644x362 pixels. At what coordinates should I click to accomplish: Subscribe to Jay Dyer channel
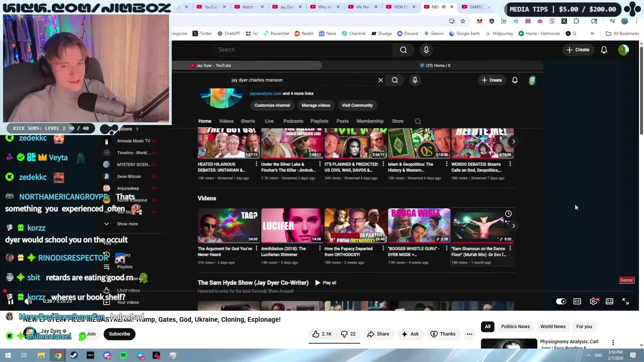click(x=119, y=334)
